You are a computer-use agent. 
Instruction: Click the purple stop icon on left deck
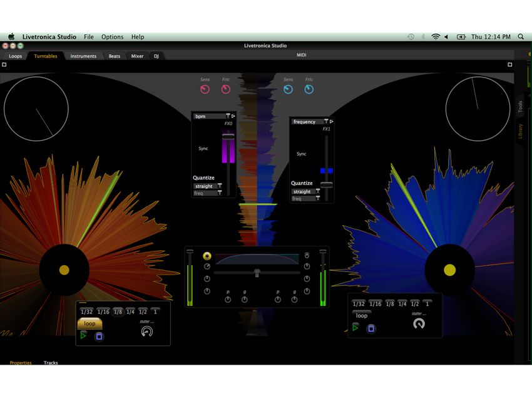[99, 336]
